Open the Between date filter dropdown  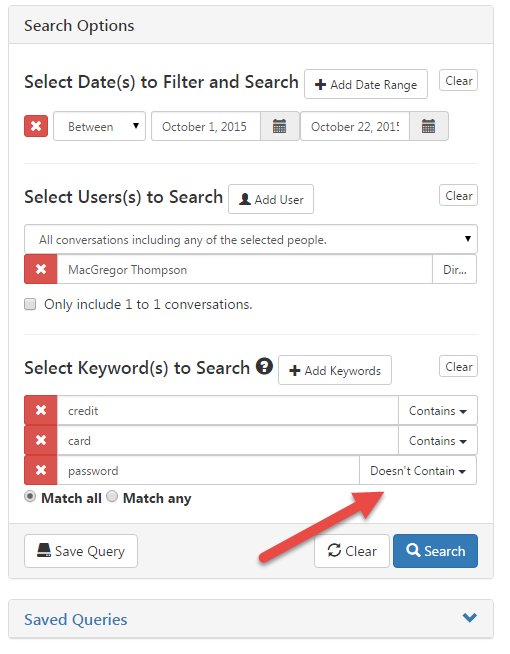click(100, 126)
